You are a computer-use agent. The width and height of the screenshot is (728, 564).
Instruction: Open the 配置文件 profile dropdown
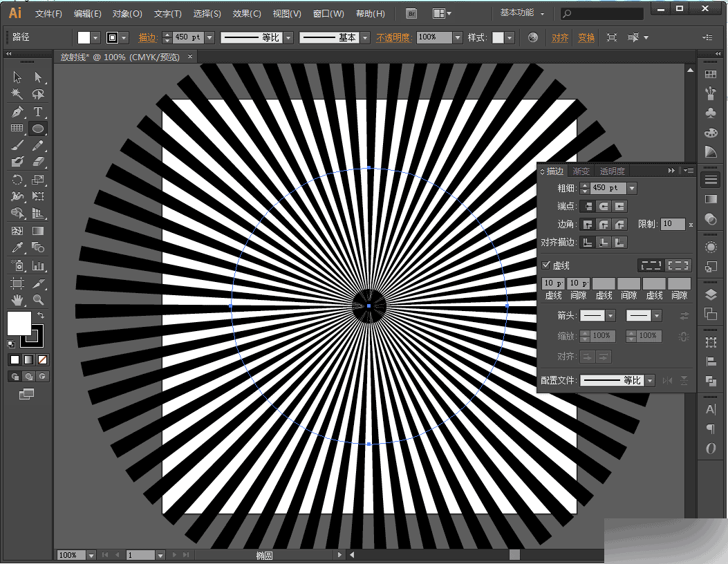point(650,381)
